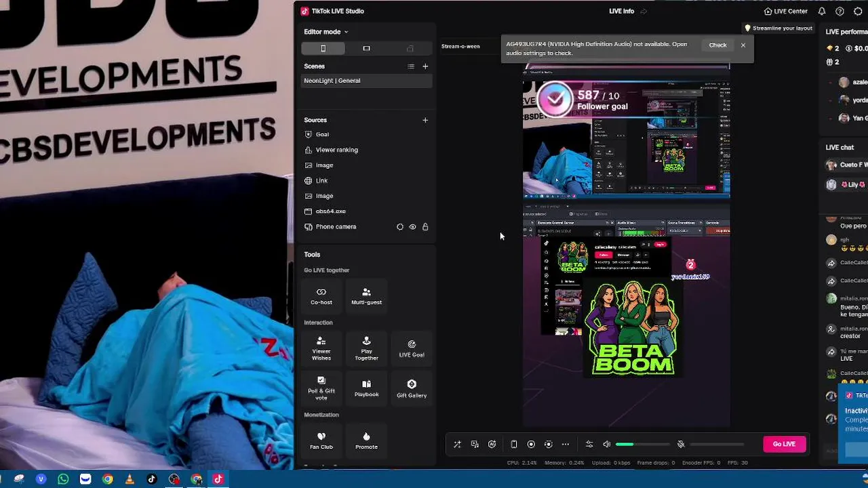Screen dimensions: 868x488
Task: Click Check in audio warning banner
Action: [x=717, y=45]
